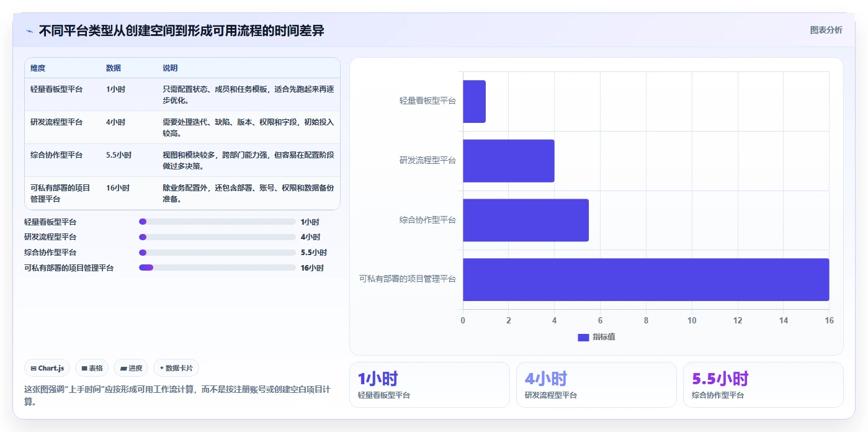Click the 轻量看板型平台 progress bar

[x=217, y=222]
